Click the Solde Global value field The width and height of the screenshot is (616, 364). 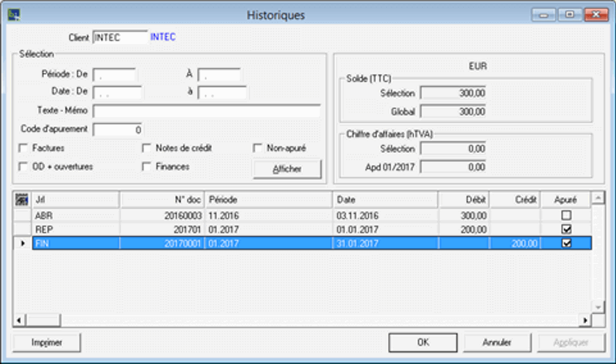click(x=453, y=111)
